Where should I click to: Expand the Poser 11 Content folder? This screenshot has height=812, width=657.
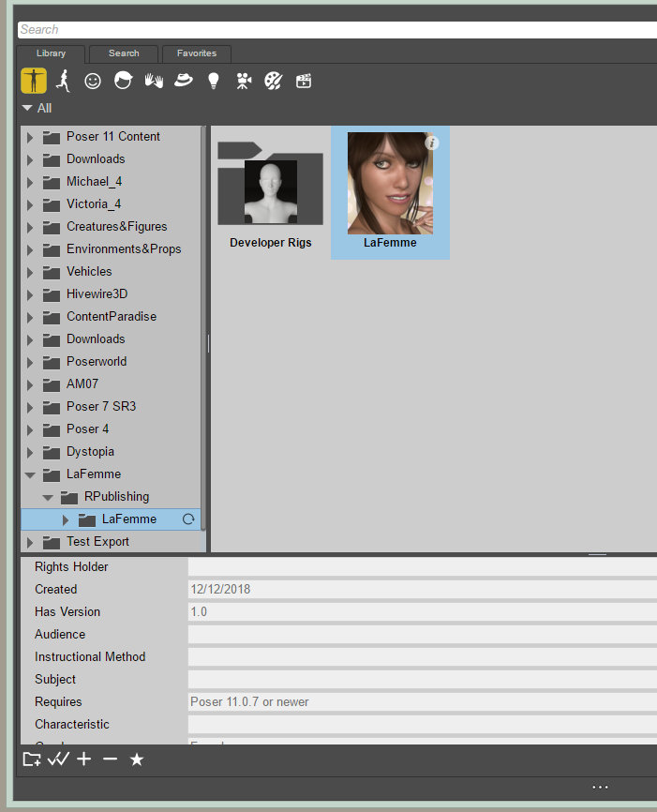click(30, 137)
